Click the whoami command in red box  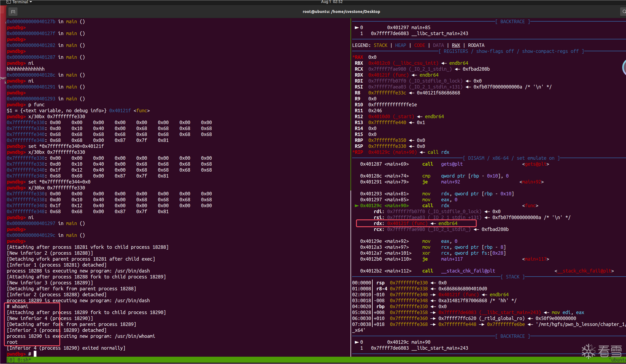click(x=20, y=307)
